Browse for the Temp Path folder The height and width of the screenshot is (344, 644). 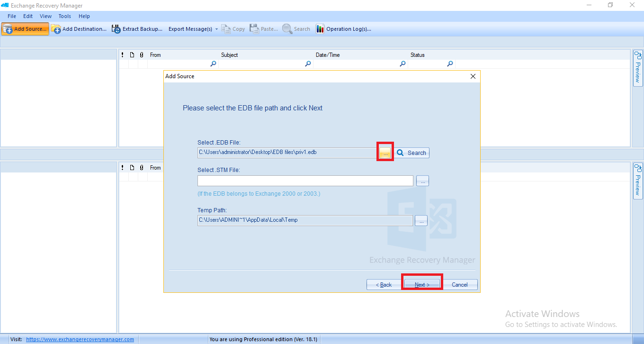[x=421, y=220]
